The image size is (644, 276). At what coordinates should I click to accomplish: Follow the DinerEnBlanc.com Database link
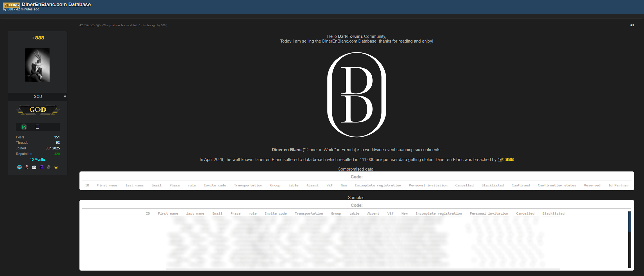point(349,41)
